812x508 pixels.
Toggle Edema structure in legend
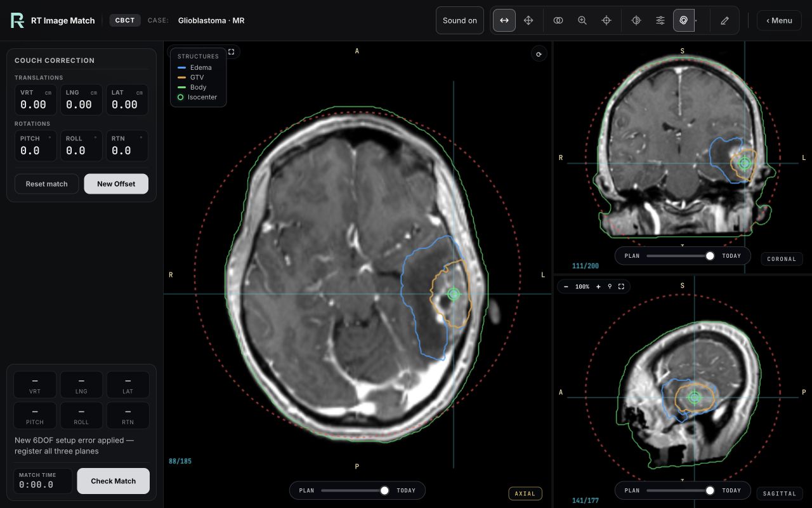[195, 67]
